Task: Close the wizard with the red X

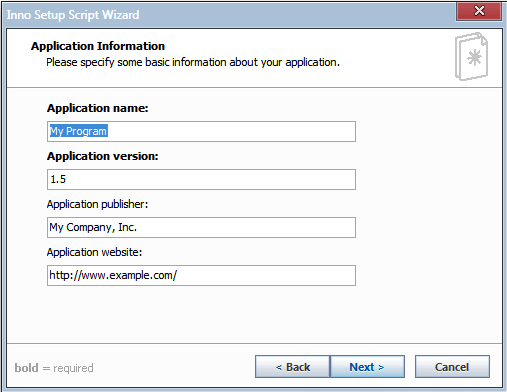Action: point(479,11)
